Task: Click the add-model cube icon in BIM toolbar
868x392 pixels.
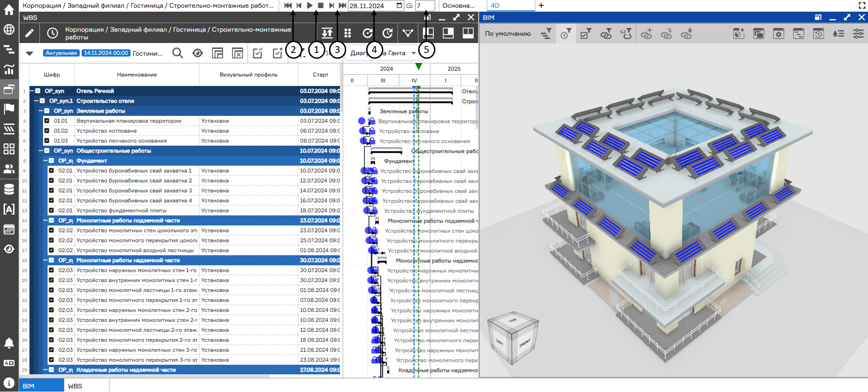Action: 739,34
